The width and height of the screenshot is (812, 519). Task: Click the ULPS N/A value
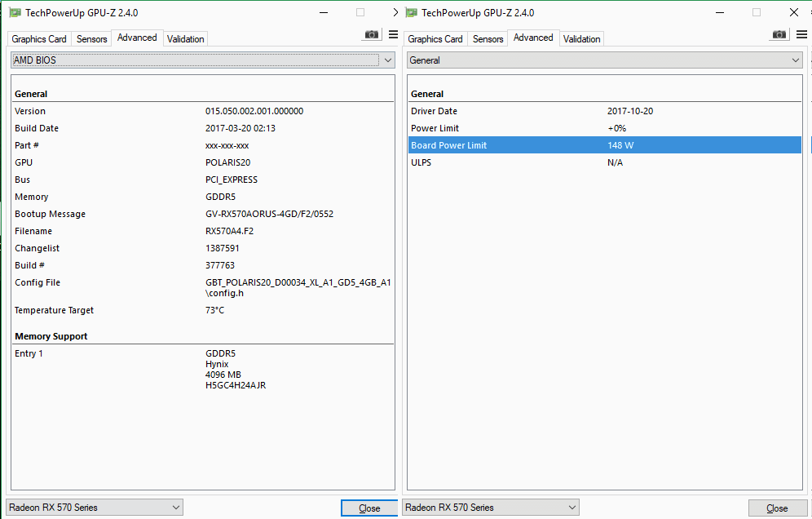616,162
